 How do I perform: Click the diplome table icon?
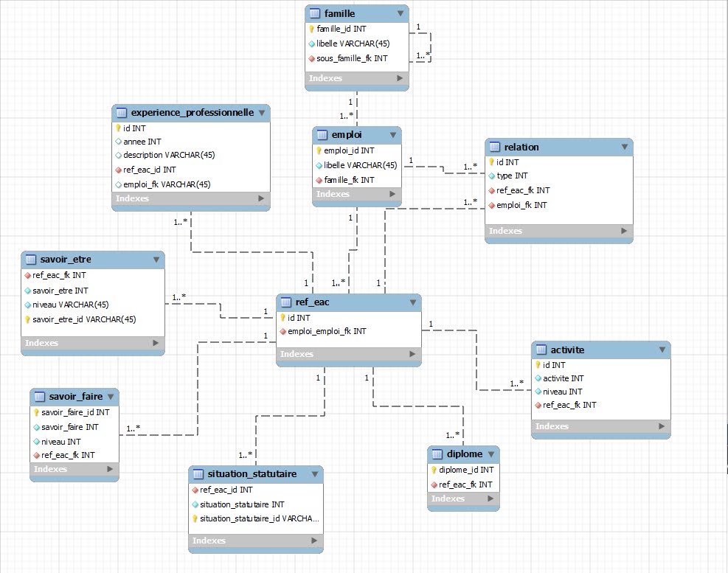(x=437, y=454)
